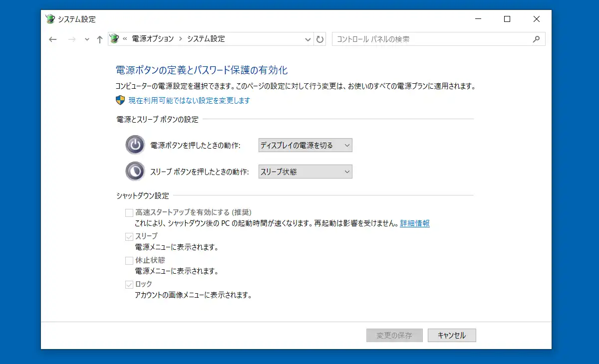Close the システム設定 window
Screen dimensions: 599x364
click(x=537, y=19)
